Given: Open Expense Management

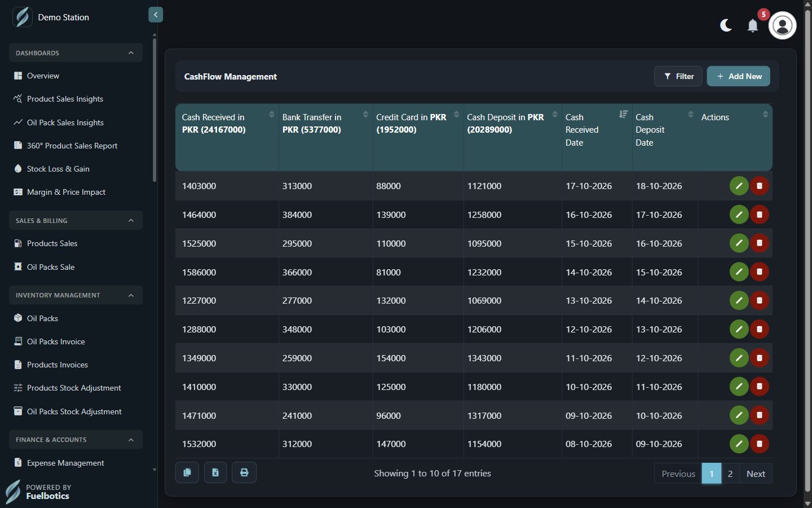Looking at the screenshot, I should 65,463.
